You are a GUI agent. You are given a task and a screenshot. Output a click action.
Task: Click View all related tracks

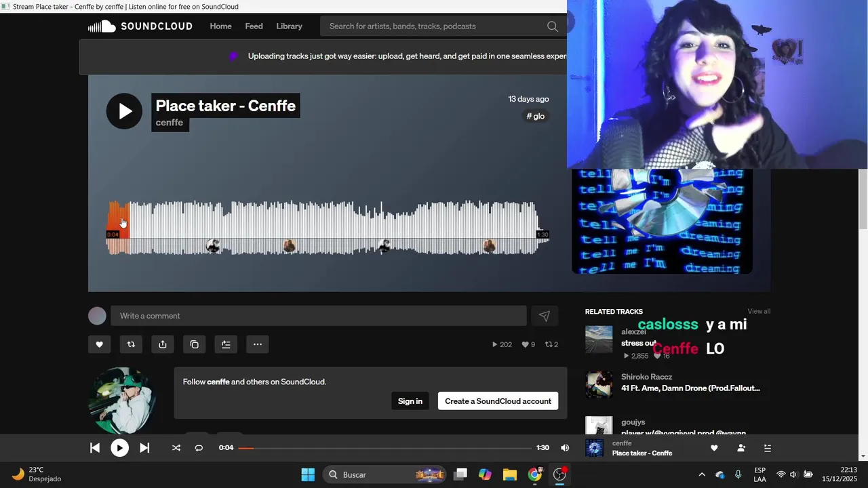coord(759,312)
